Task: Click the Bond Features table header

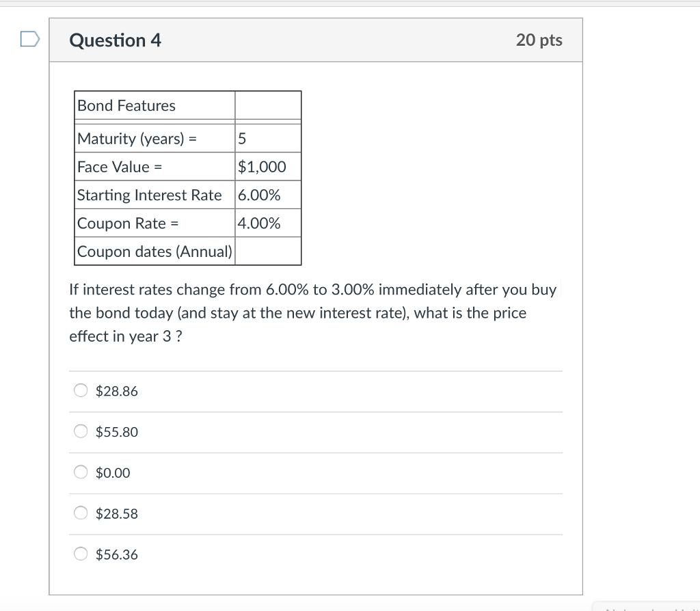Action: 126,105
